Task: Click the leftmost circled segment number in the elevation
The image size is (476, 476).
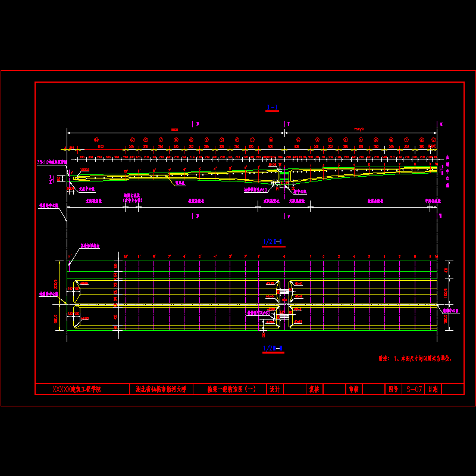Action: pos(96,139)
